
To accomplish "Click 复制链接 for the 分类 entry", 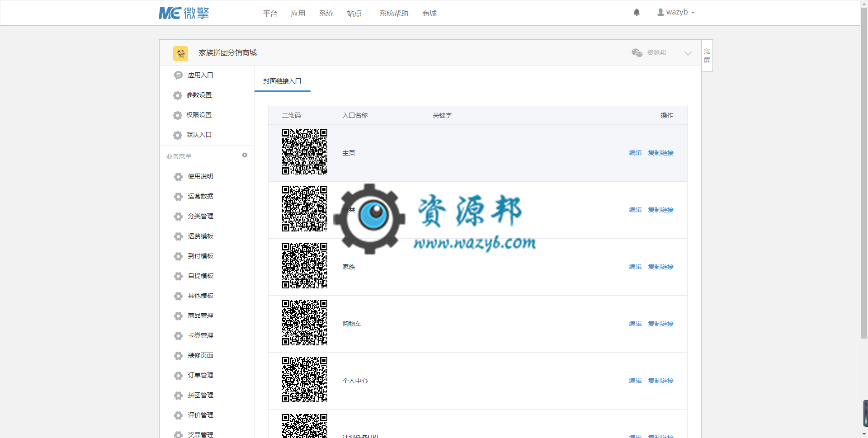I will coord(660,210).
